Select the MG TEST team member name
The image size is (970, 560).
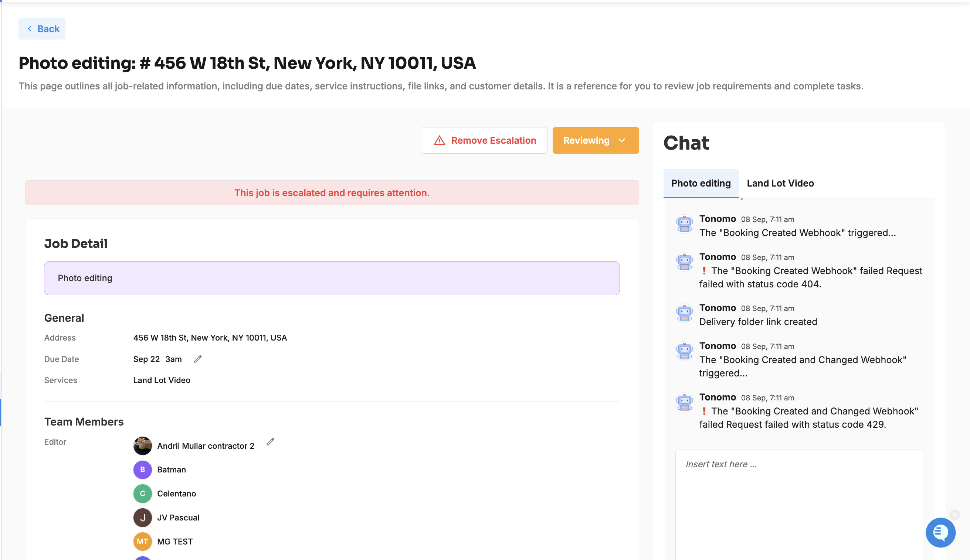(x=175, y=542)
